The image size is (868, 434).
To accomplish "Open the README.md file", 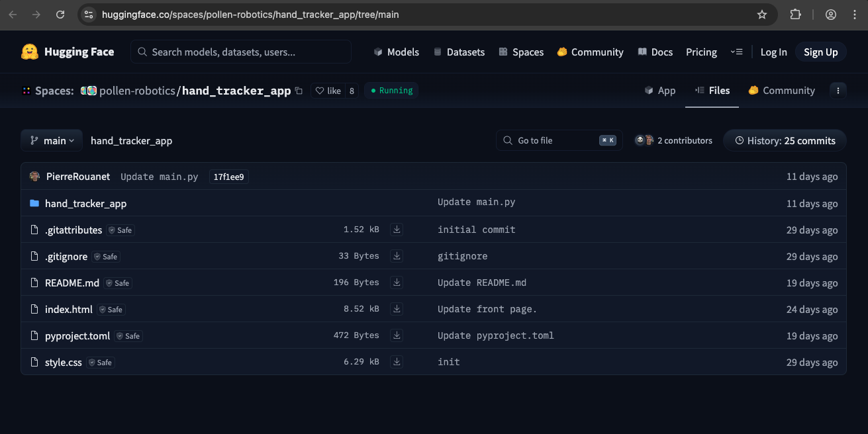I will point(72,282).
